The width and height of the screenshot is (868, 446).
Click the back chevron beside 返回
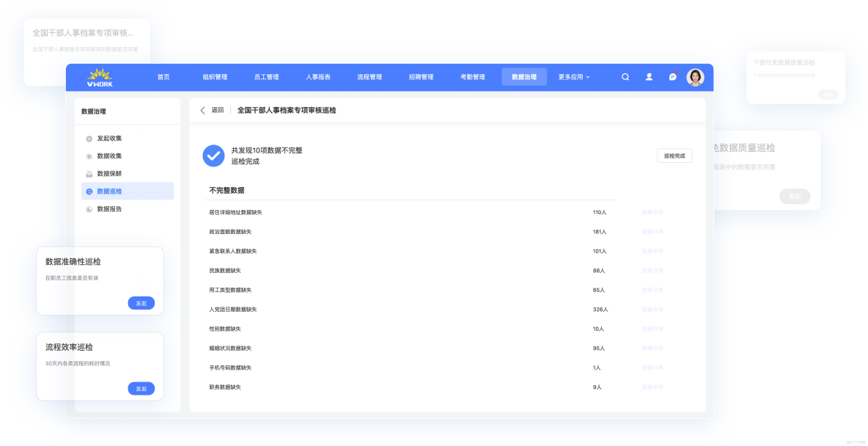pos(203,110)
